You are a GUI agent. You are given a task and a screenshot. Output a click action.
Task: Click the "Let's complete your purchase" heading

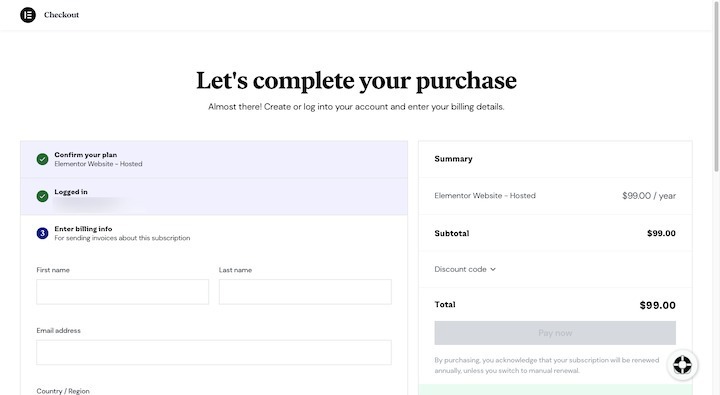pos(356,81)
